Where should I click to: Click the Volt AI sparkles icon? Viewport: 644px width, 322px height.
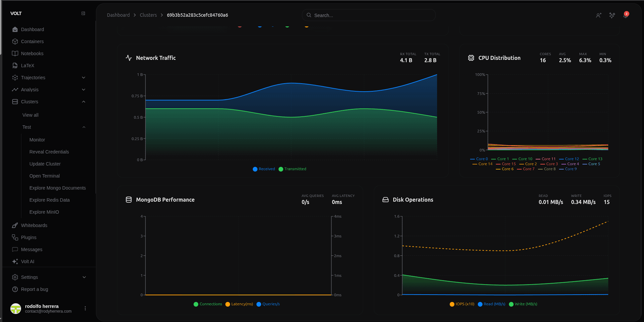pyautogui.click(x=612, y=15)
